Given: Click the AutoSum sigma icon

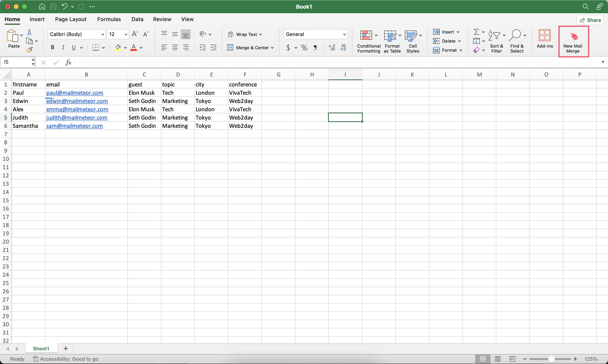Looking at the screenshot, I should coord(476,32).
